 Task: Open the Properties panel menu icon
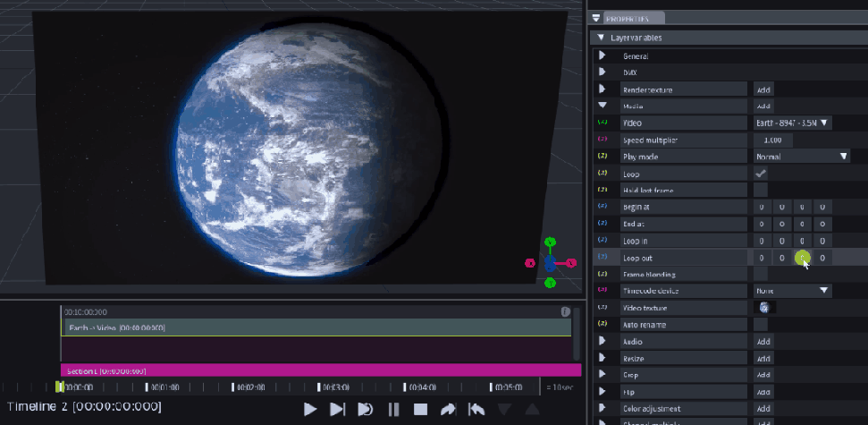pyautogui.click(x=596, y=18)
